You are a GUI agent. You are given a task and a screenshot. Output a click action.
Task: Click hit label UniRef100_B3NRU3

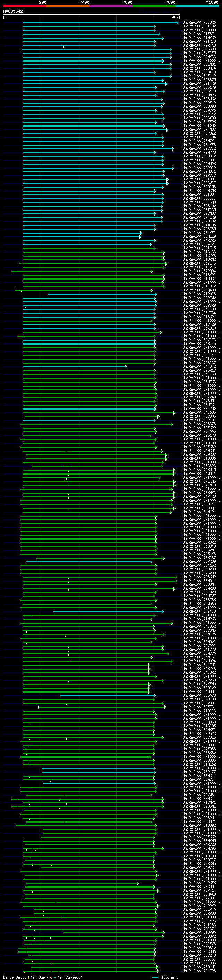199,589
